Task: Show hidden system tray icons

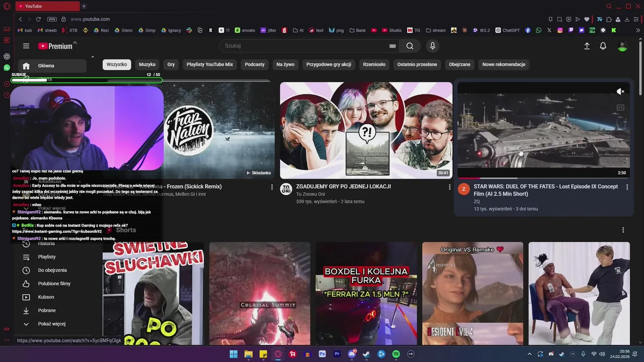Action: (x=529, y=354)
